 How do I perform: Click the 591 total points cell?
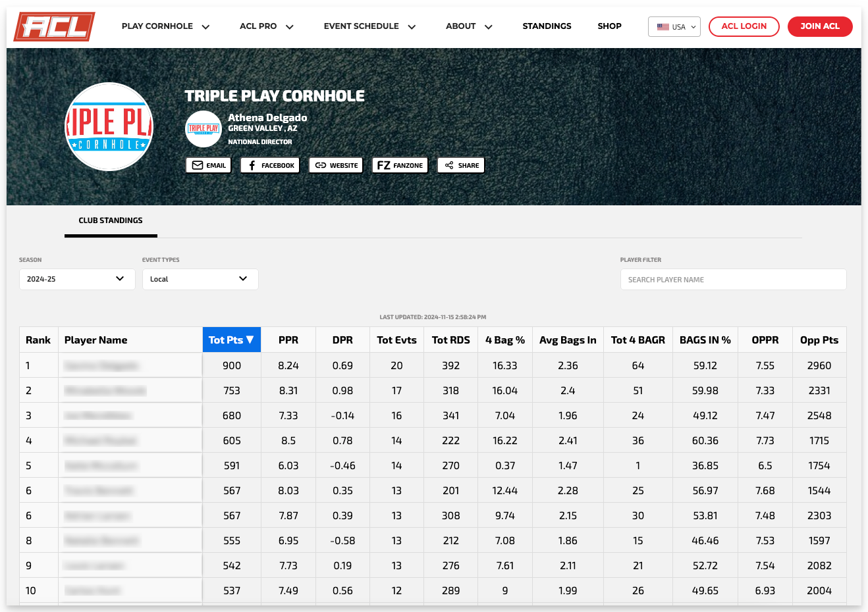(x=232, y=466)
